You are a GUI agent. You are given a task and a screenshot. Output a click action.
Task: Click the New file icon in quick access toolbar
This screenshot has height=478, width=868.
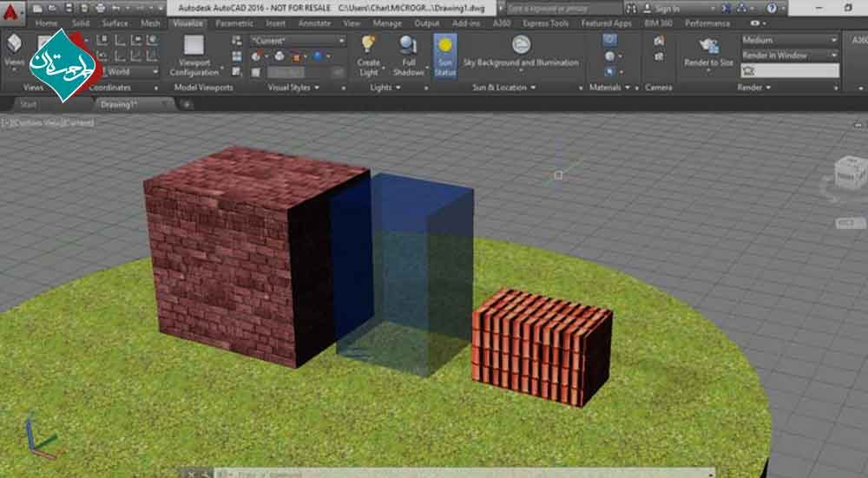pyautogui.click(x=37, y=9)
